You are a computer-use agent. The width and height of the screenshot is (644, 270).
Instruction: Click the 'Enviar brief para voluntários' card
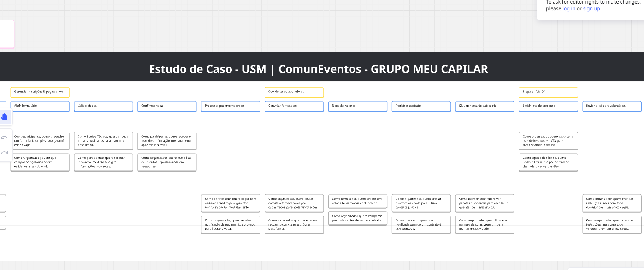[x=612, y=106]
